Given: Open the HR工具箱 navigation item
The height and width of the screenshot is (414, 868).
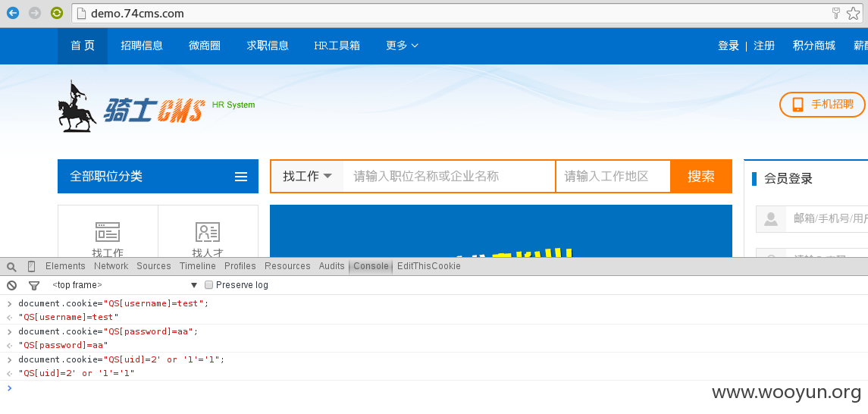Looking at the screenshot, I should [x=337, y=46].
